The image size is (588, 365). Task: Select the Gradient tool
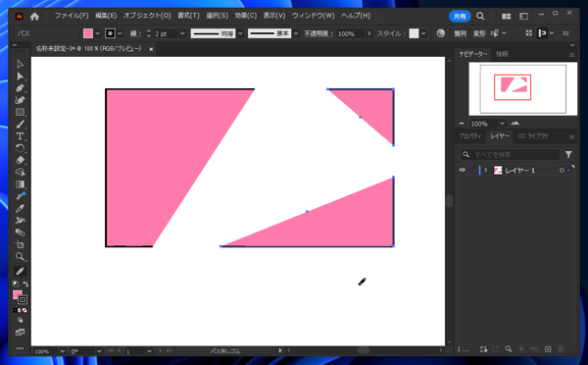pyautogui.click(x=20, y=184)
